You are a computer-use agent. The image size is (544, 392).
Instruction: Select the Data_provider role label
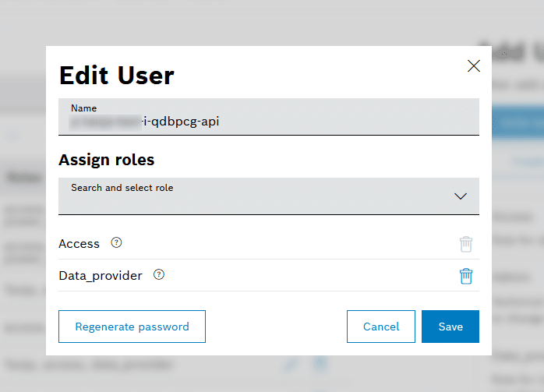click(101, 276)
